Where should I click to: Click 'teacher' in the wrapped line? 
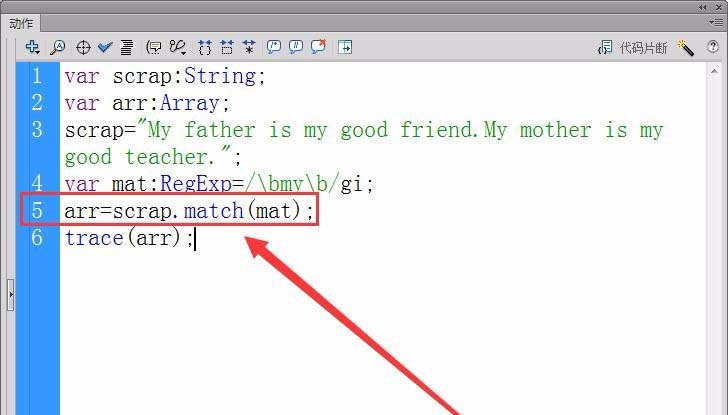click(x=166, y=157)
